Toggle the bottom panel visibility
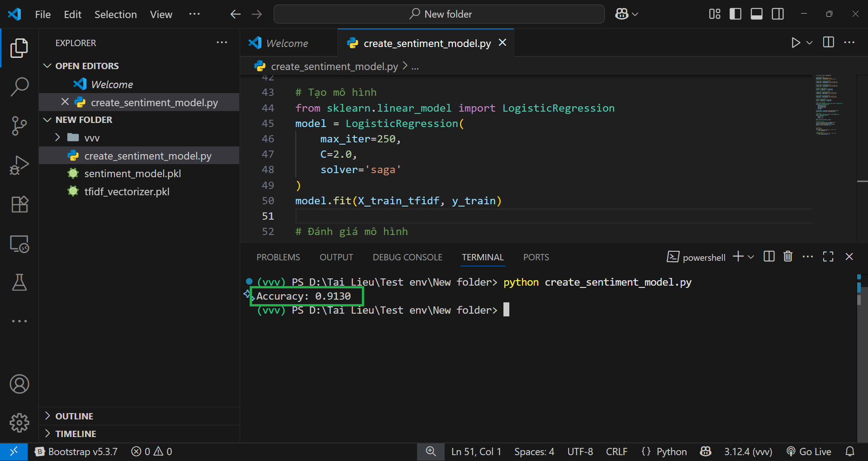The height and width of the screenshot is (461, 868). coord(757,14)
